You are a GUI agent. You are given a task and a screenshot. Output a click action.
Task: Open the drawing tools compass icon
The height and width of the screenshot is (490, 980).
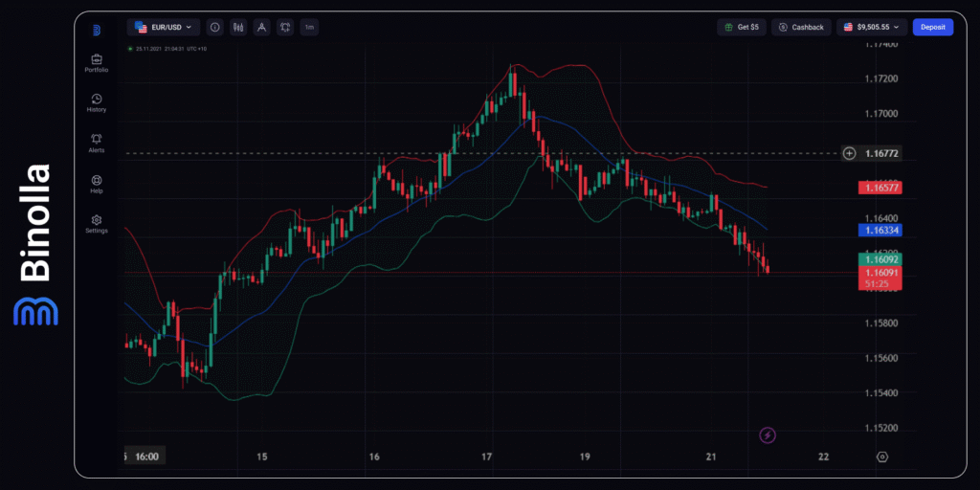coord(261,28)
